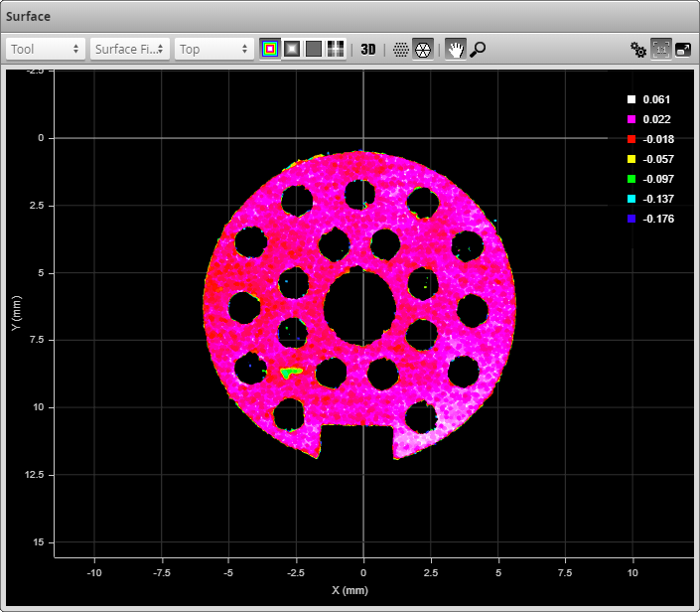This screenshot has height=612, width=700.
Task: Select the uniform gray view mode
Action: (x=314, y=49)
